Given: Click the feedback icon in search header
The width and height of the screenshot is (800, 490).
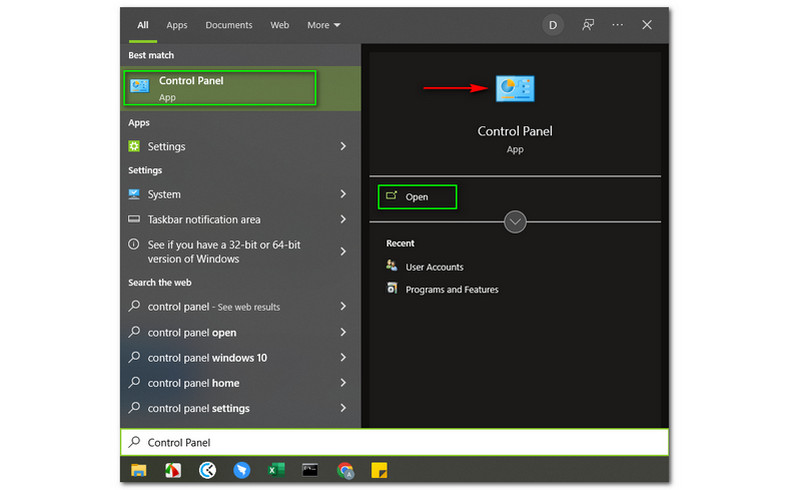Looking at the screenshot, I should [588, 25].
